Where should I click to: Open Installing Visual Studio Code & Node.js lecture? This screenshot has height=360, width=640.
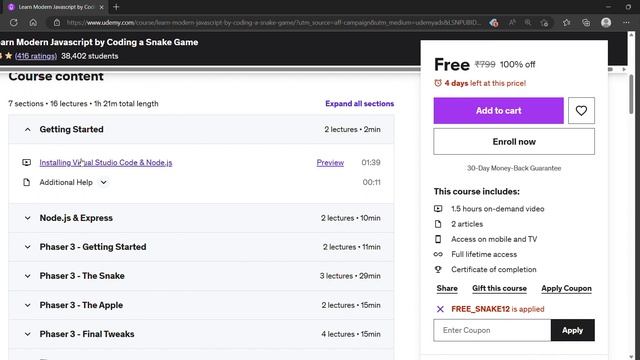(x=106, y=162)
